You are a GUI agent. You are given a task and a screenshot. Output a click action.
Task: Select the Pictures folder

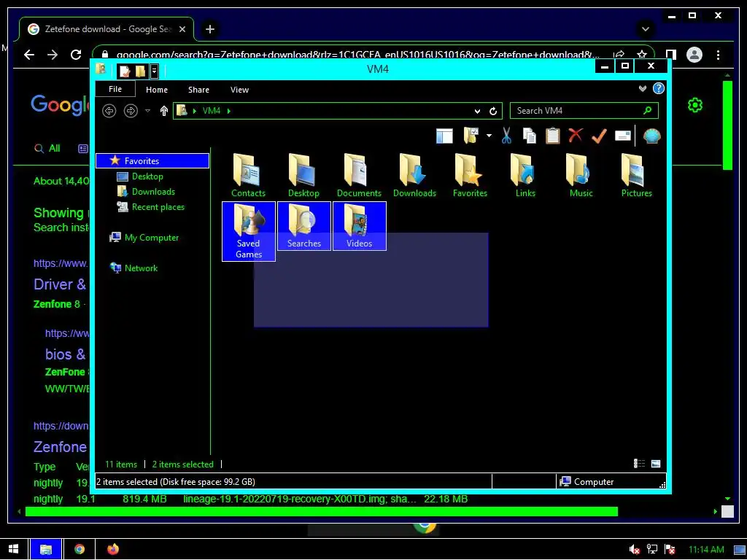tap(636, 175)
